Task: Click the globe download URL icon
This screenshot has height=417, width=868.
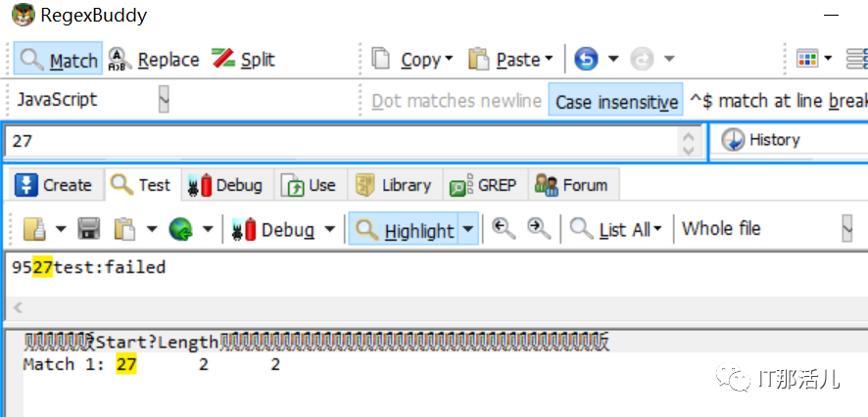Action: (181, 228)
